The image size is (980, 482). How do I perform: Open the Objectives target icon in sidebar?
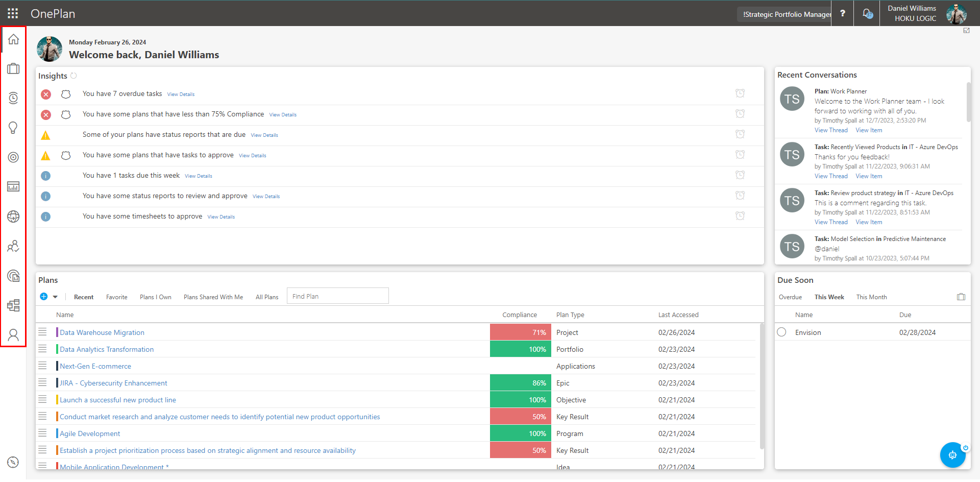[x=13, y=157]
